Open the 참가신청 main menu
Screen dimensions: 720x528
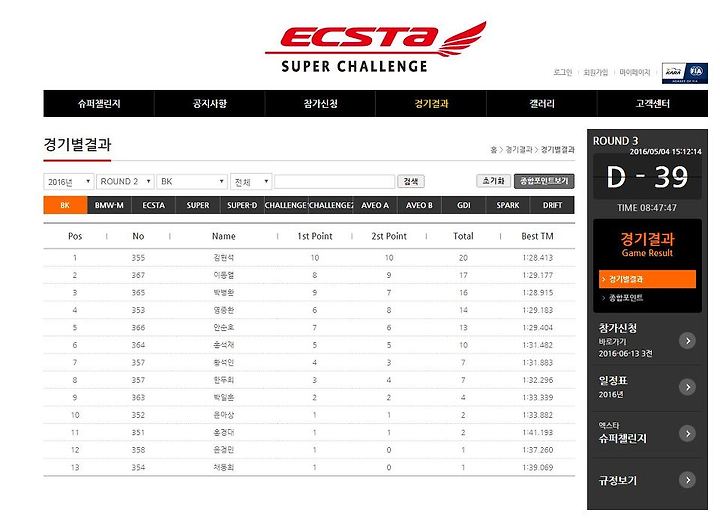[x=320, y=103]
